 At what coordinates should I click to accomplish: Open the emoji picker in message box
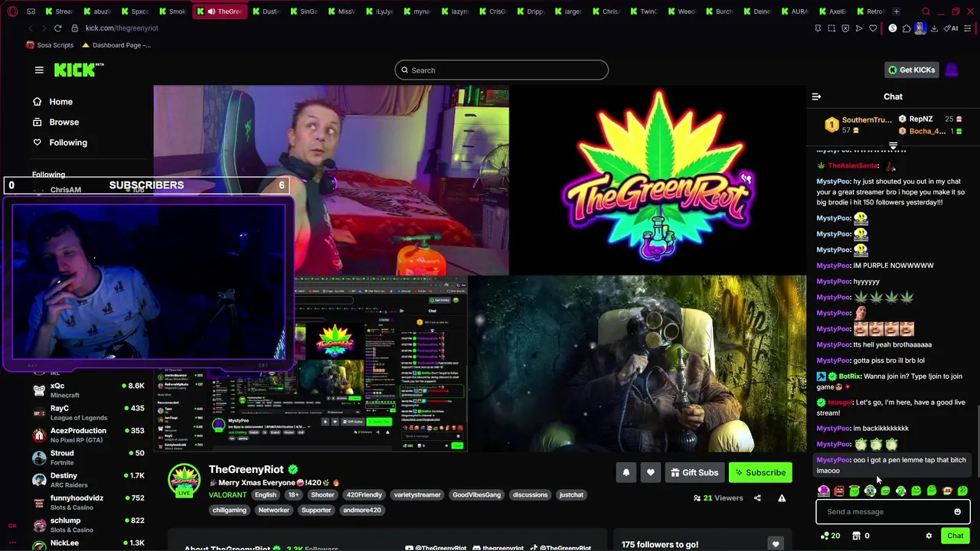coord(957,512)
